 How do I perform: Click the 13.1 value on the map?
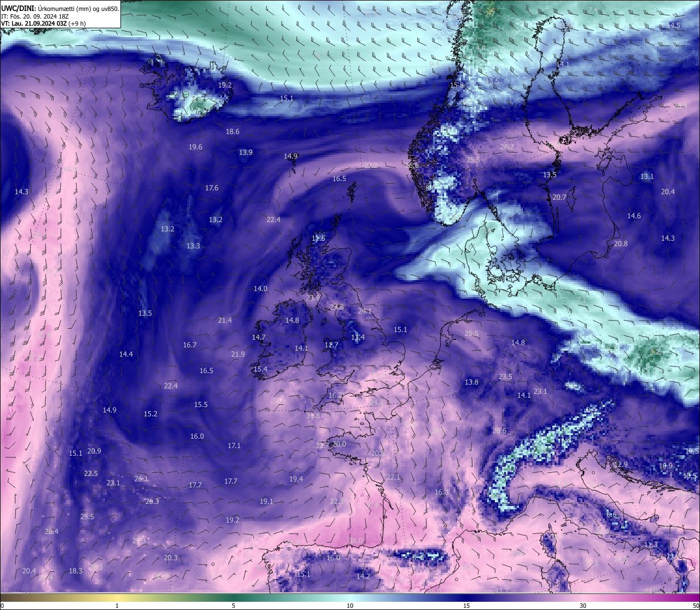(x=647, y=176)
